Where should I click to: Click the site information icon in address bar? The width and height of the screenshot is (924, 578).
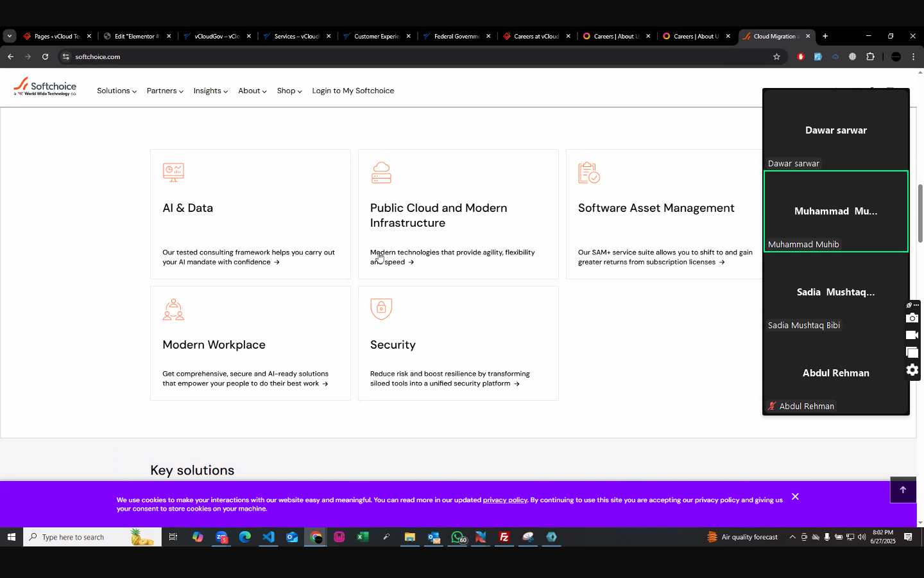65,57
